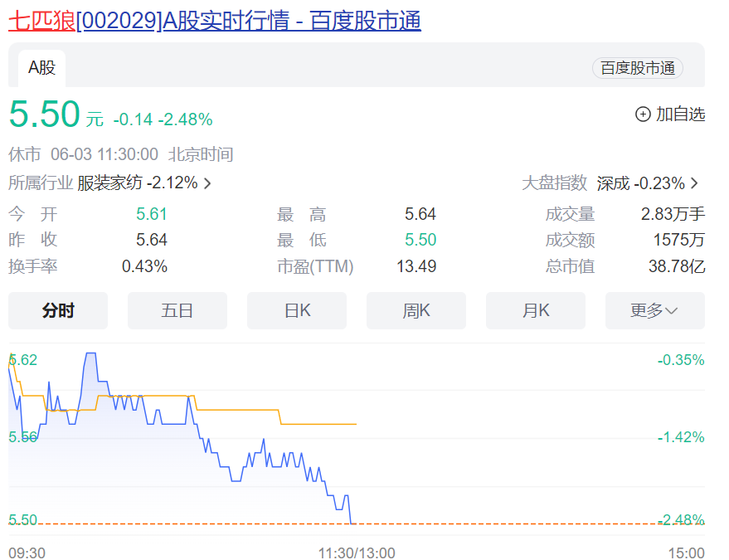729x560 pixels.
Task: Click the 11:30/13:00 time axis label
Action: point(357,553)
